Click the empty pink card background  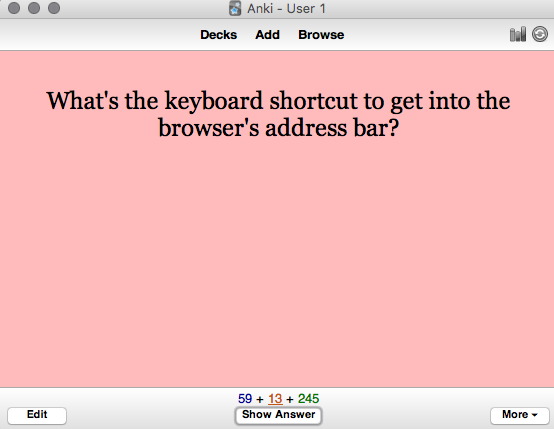click(x=277, y=261)
